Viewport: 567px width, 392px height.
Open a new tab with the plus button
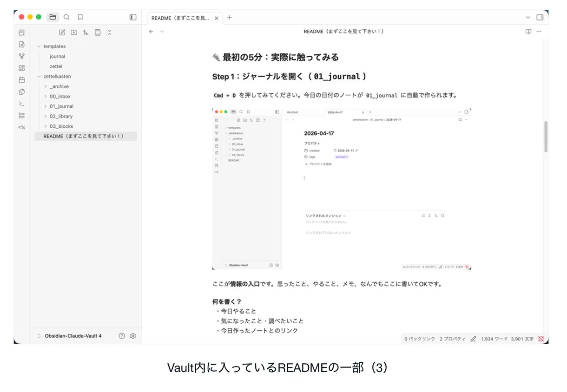tap(230, 18)
